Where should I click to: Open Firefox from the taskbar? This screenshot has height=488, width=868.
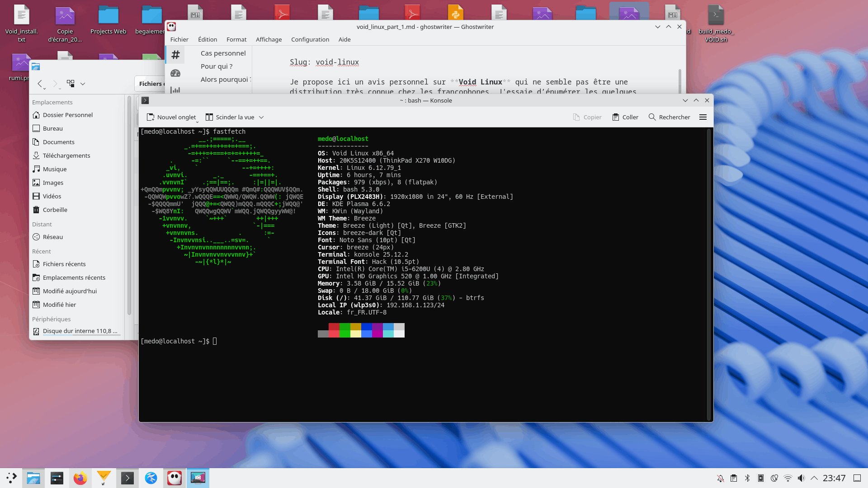pos(80,478)
